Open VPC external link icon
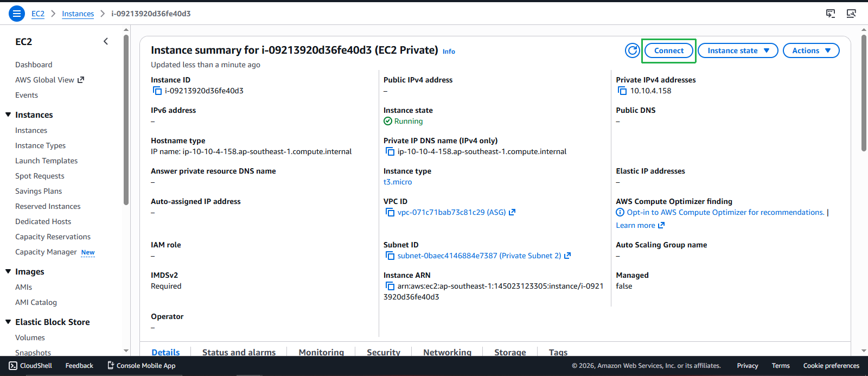Viewport: 868px width, 376px height. [x=512, y=212]
